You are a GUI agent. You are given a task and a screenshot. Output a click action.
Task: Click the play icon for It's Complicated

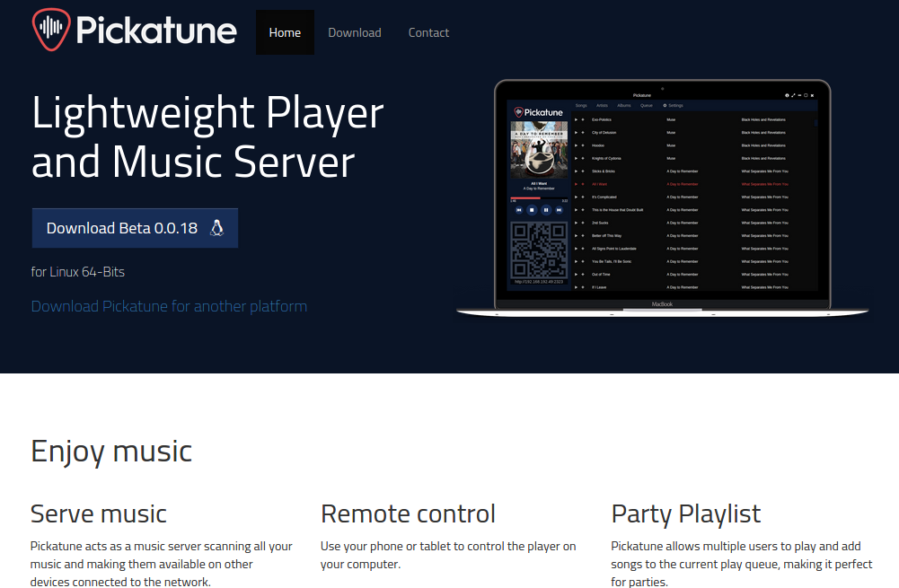[x=577, y=197]
